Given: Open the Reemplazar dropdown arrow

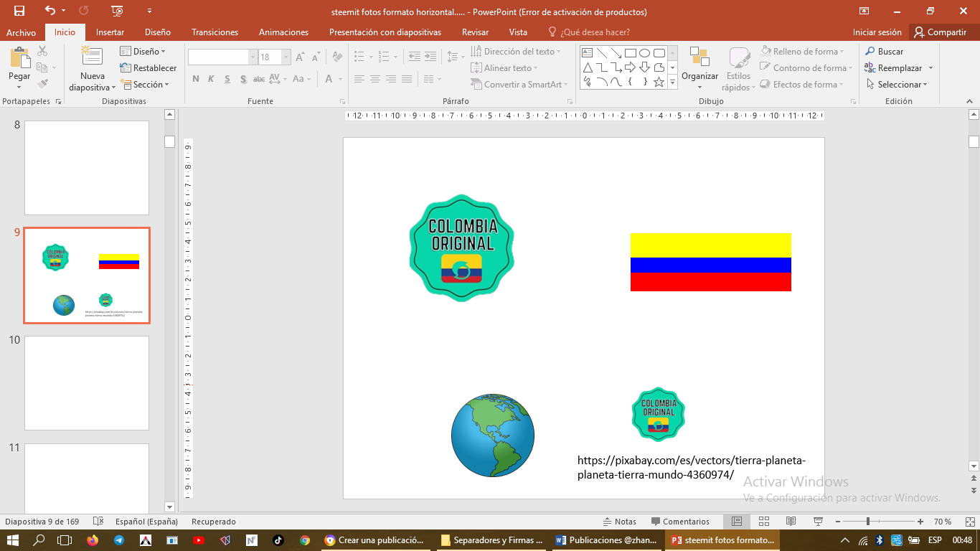Looking at the screenshot, I should point(930,68).
